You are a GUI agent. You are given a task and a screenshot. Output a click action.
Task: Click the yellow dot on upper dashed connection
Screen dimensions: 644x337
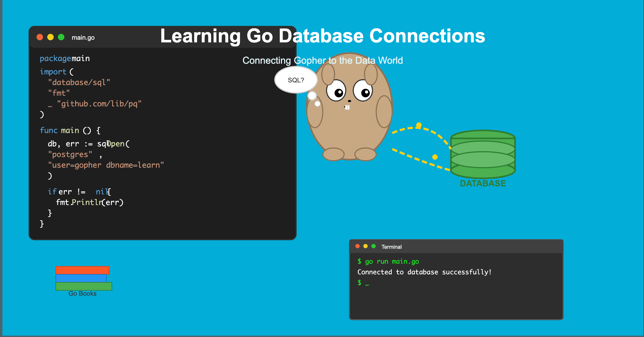[419, 125]
